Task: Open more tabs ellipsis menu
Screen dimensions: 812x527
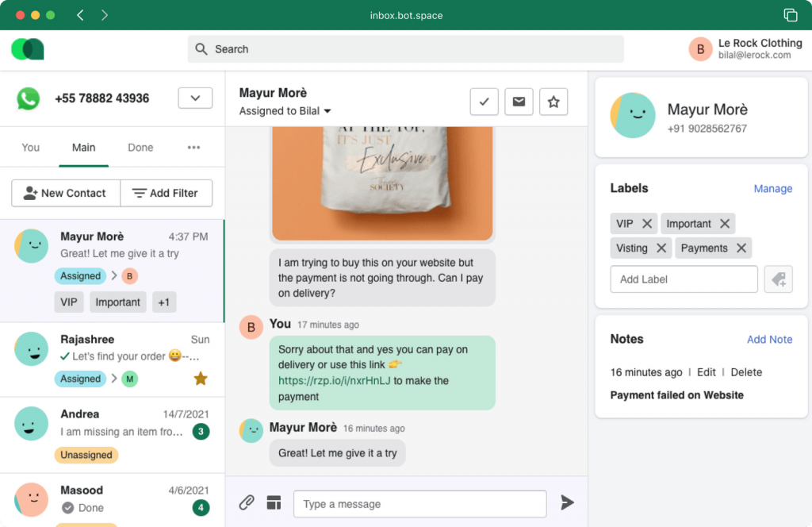Action: (x=193, y=148)
